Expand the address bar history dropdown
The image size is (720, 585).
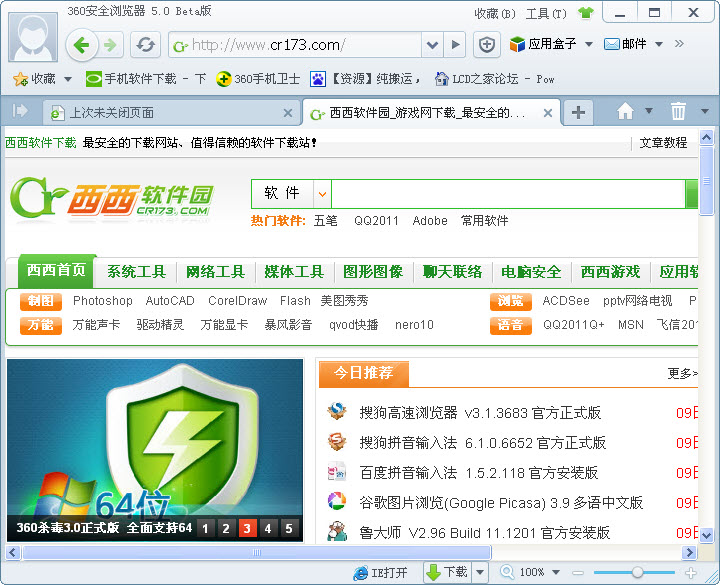pyautogui.click(x=432, y=45)
